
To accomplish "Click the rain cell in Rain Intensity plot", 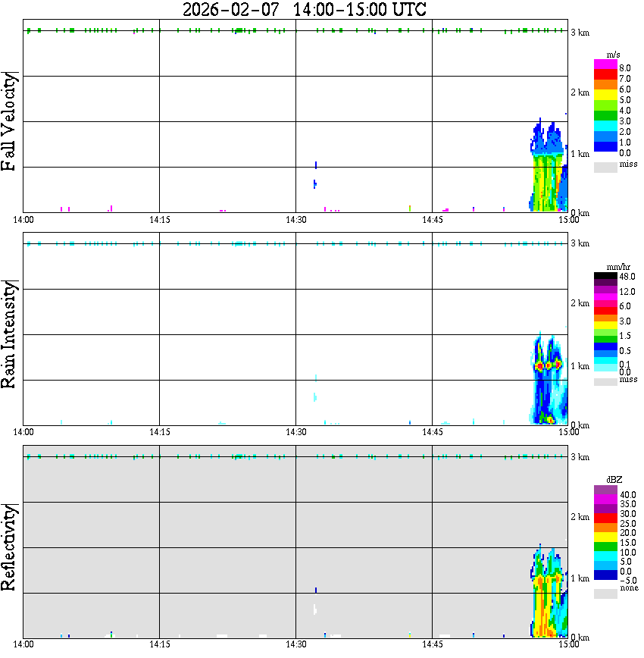I will [x=548, y=378].
